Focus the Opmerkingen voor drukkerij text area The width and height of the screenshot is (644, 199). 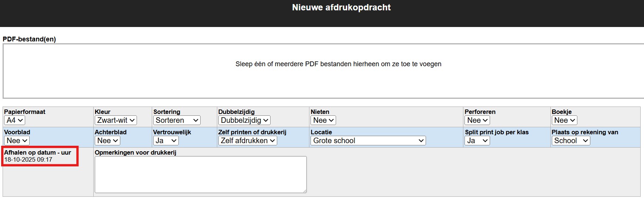tap(201, 174)
